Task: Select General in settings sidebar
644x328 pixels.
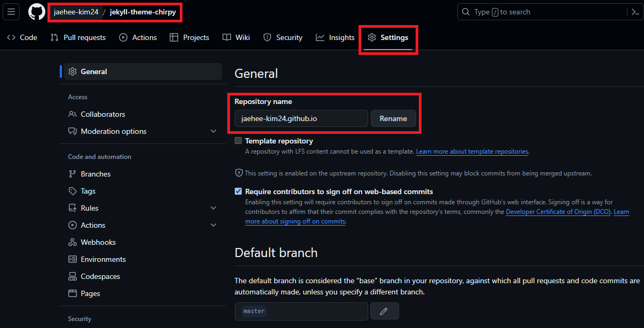Action: click(142, 71)
